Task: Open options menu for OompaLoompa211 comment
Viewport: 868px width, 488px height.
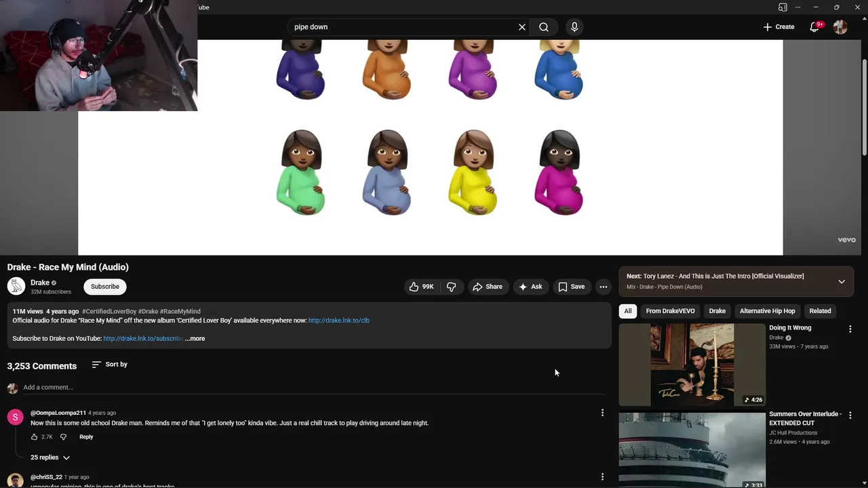Action: click(602, 413)
